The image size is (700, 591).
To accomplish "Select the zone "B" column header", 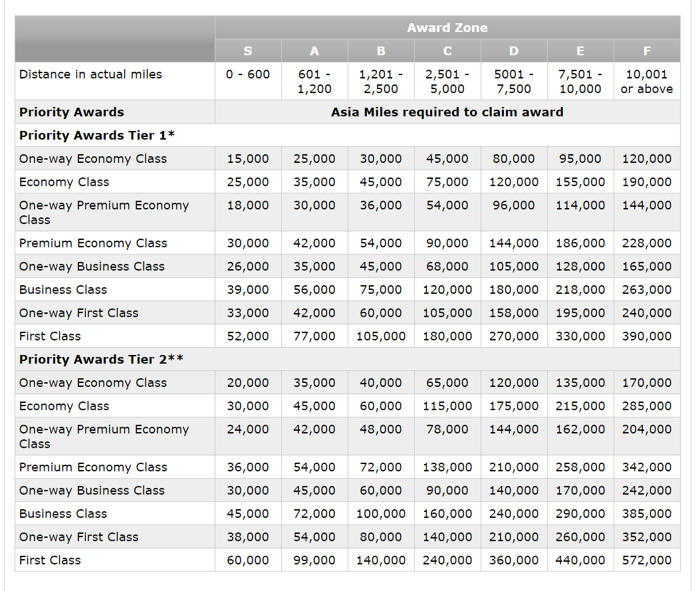I will point(381,51).
